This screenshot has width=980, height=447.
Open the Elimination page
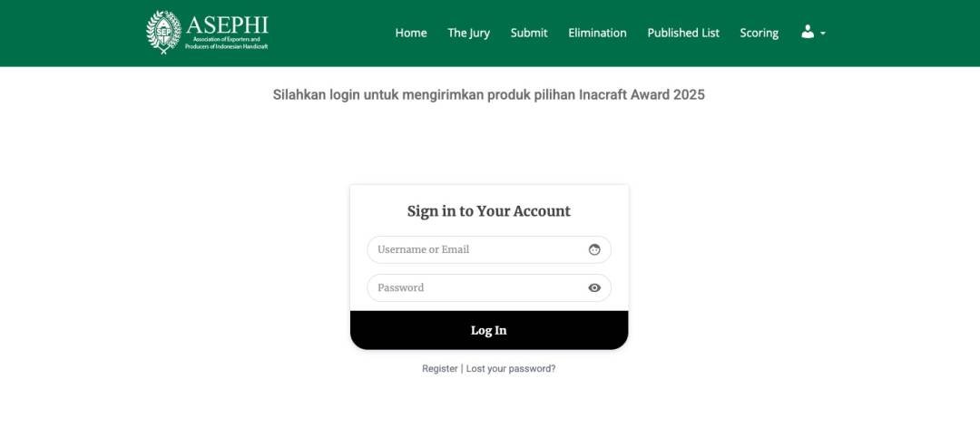point(597,33)
